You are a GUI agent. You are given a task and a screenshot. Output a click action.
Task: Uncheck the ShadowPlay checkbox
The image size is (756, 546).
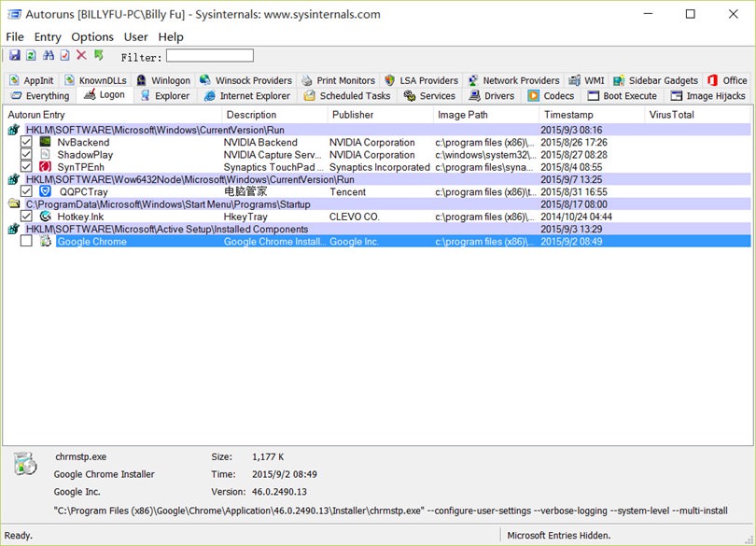pyautogui.click(x=26, y=154)
